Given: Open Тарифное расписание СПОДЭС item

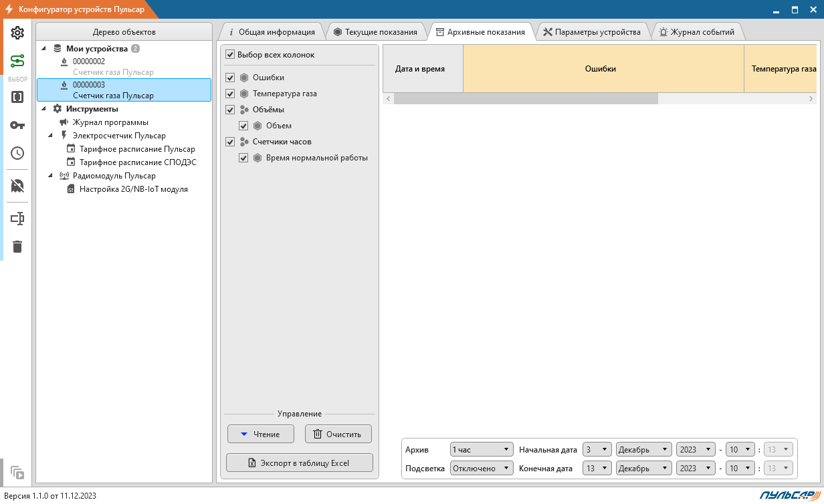Looking at the screenshot, I should coord(138,162).
